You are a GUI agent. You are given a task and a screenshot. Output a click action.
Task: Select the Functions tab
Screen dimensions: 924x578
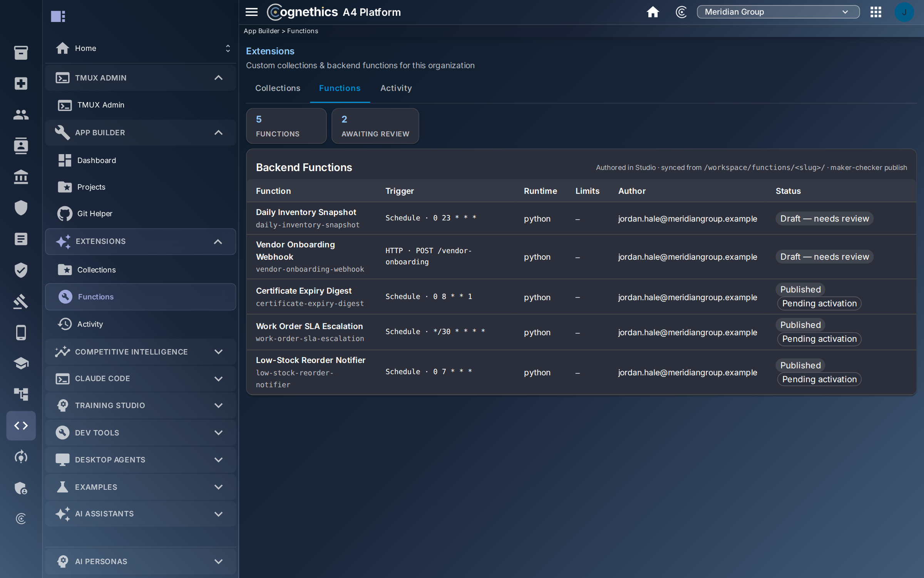[x=340, y=88]
